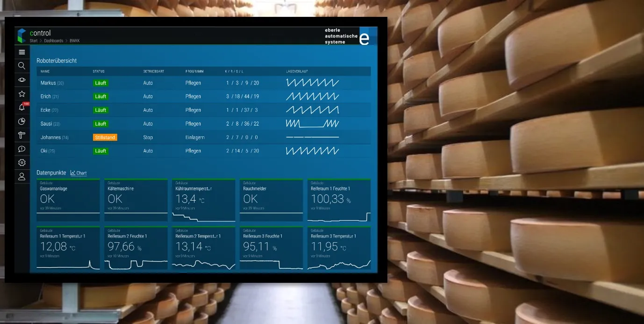
Task: Open the Chart link next to Datenpunkte
Action: coord(79,173)
